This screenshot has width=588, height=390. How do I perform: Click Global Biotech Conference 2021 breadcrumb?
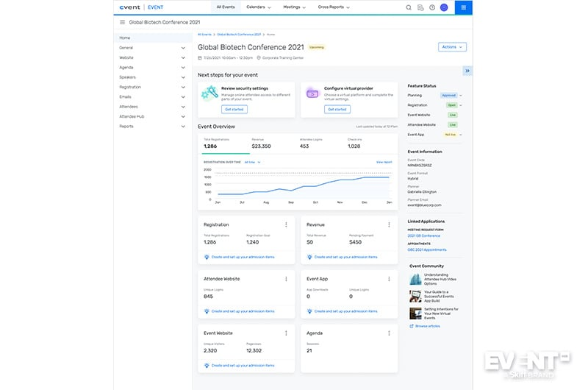(x=239, y=35)
